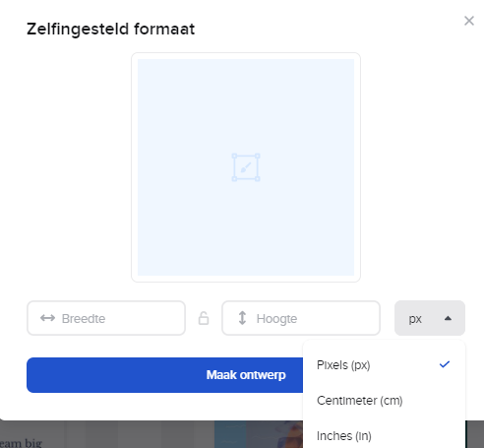Click the Zelfingesteld formaat heading
The width and height of the screenshot is (484, 448).
pos(111,29)
